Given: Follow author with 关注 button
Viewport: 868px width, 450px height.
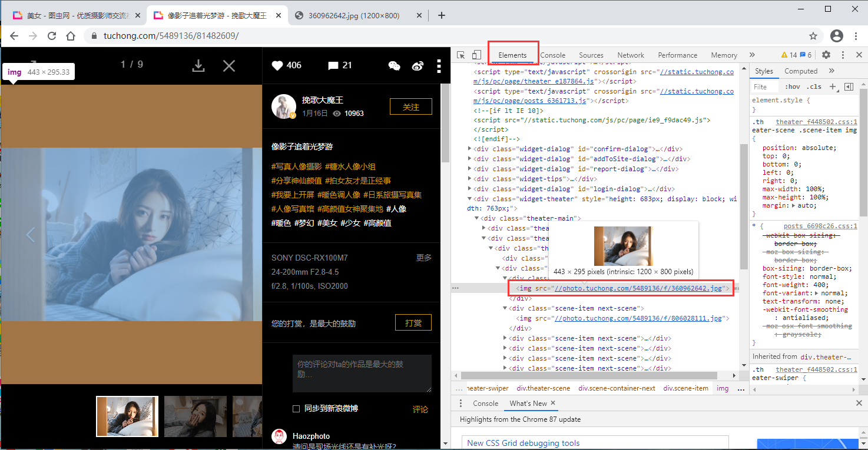Looking at the screenshot, I should click(x=411, y=106).
